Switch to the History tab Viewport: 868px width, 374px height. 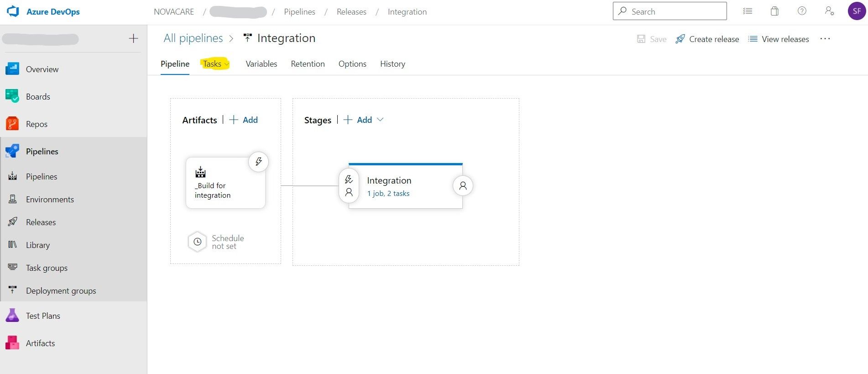point(392,64)
